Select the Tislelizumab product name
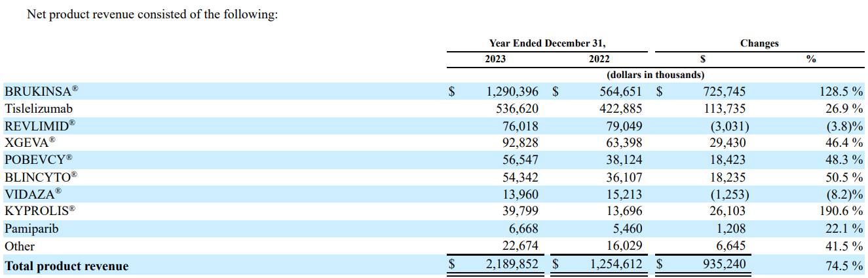The height and width of the screenshot is (278, 868). [x=39, y=109]
